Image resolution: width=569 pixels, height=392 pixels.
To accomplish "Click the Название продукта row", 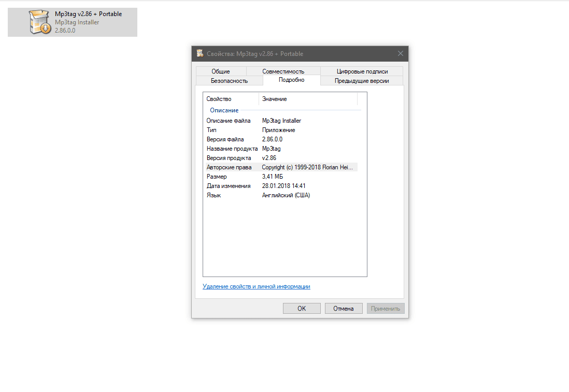I will point(232,149).
